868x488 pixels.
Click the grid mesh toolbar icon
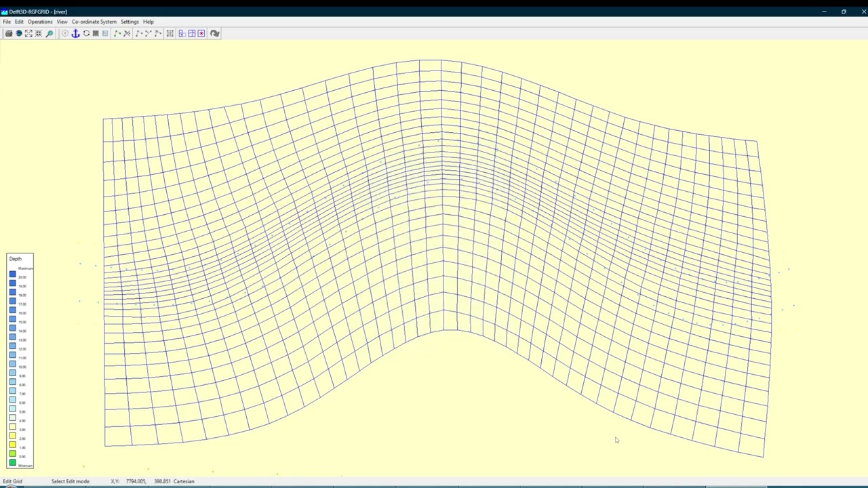point(170,33)
